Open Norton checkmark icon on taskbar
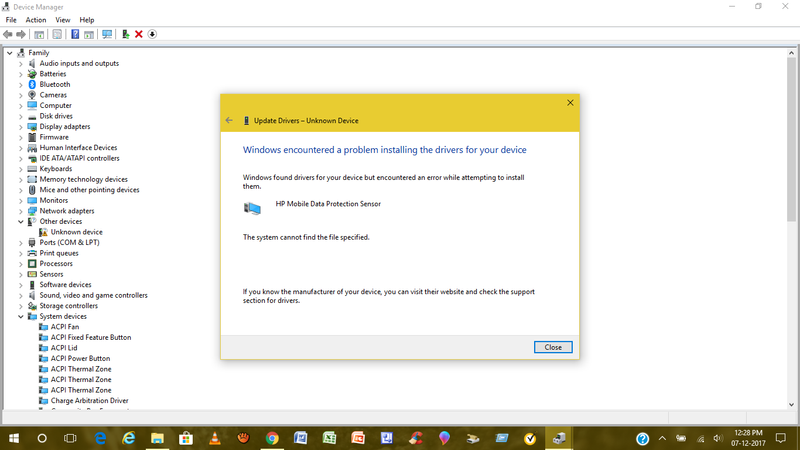 pyautogui.click(x=530, y=438)
